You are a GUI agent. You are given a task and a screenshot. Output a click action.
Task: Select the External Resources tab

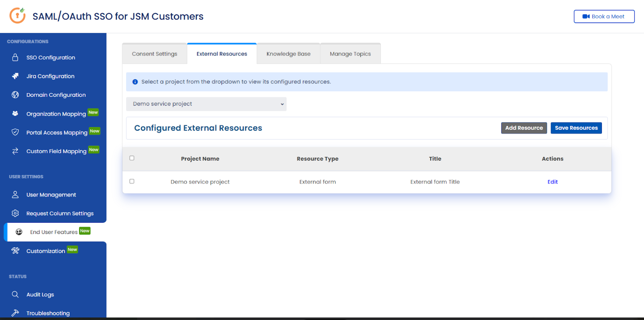(222, 54)
